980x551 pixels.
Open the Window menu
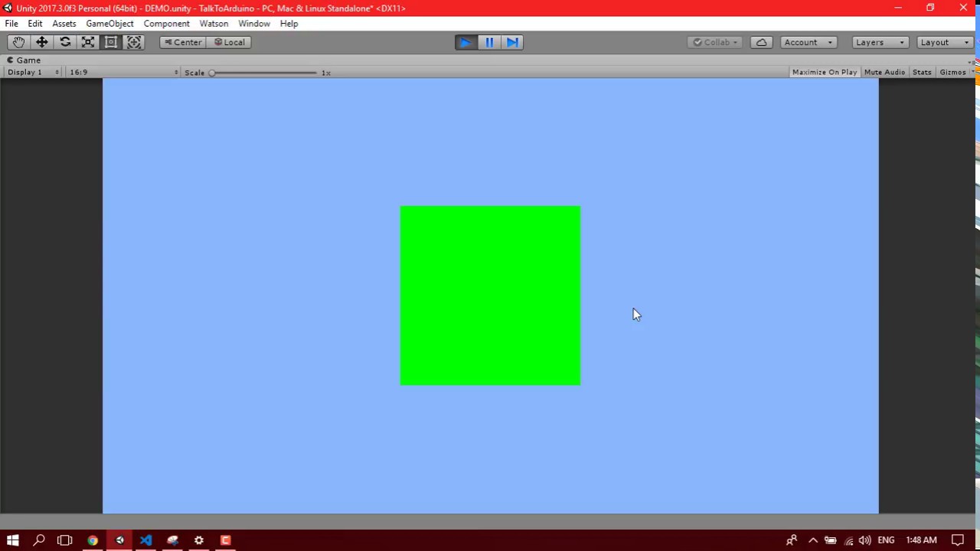[253, 24]
